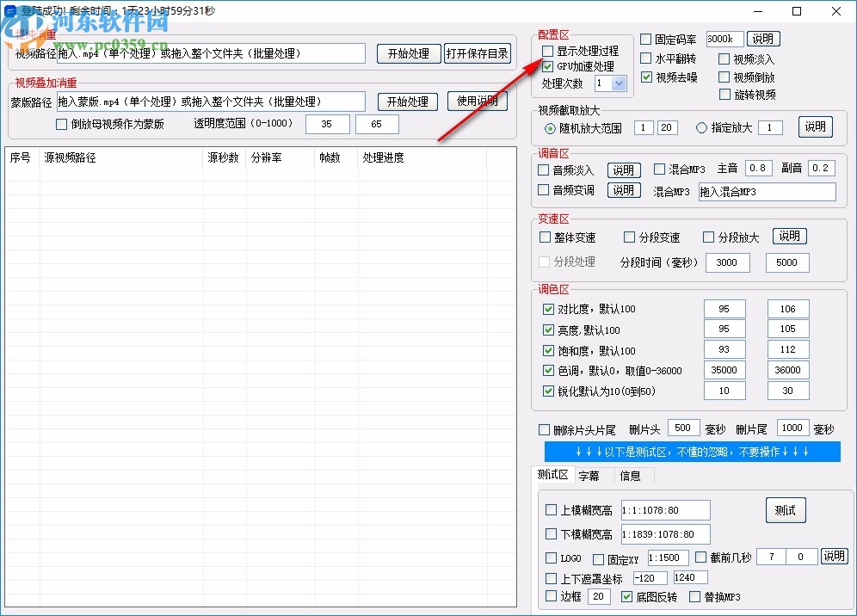Enable 倒放母视频作为蒙版
The width and height of the screenshot is (857, 616).
[x=60, y=124]
